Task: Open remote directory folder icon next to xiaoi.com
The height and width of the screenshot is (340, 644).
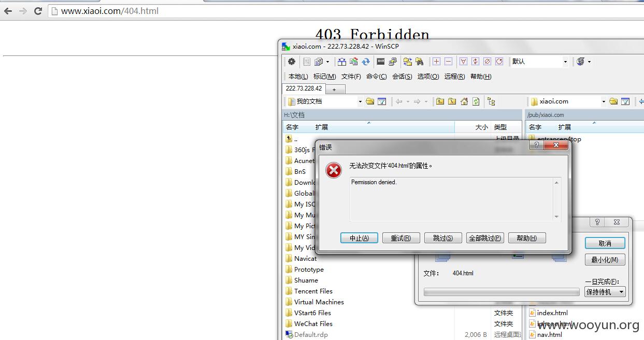Action: 613,101
